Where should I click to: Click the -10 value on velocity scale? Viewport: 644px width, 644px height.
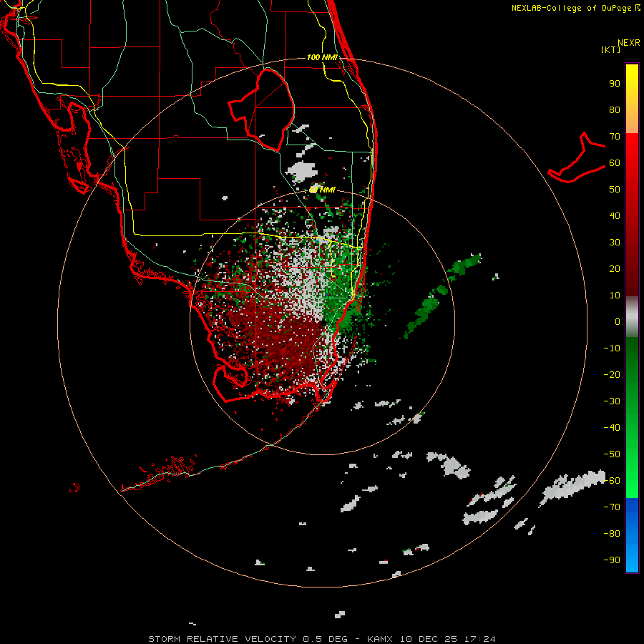[x=612, y=348]
